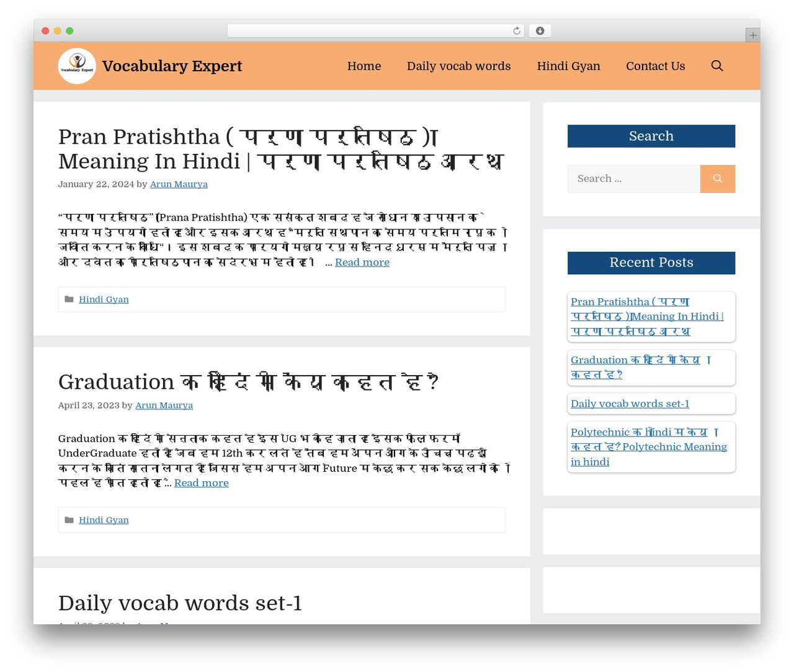Open the search icon in navigation bar
The image size is (794, 672).
[x=717, y=66]
